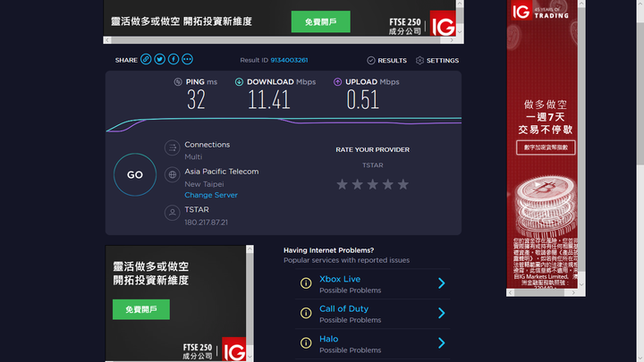Screen dimensions: 644x362
Task: Click IG logo in top banner ad
Action: click(443, 23)
